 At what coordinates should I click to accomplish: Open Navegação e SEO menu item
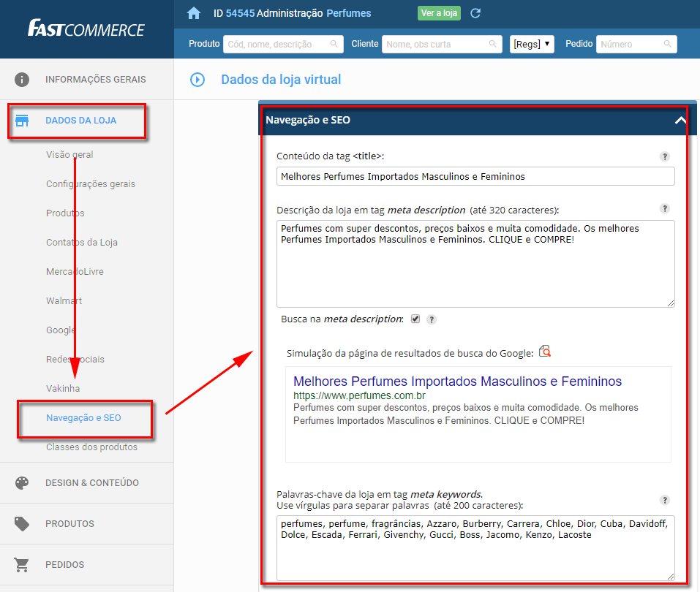tap(83, 418)
